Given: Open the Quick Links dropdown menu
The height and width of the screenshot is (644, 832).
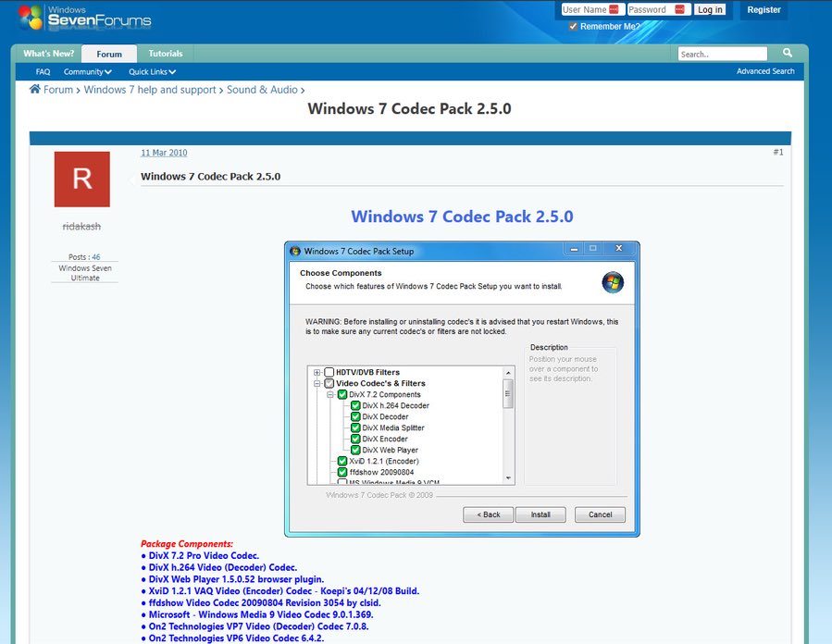Looking at the screenshot, I should tap(153, 71).
